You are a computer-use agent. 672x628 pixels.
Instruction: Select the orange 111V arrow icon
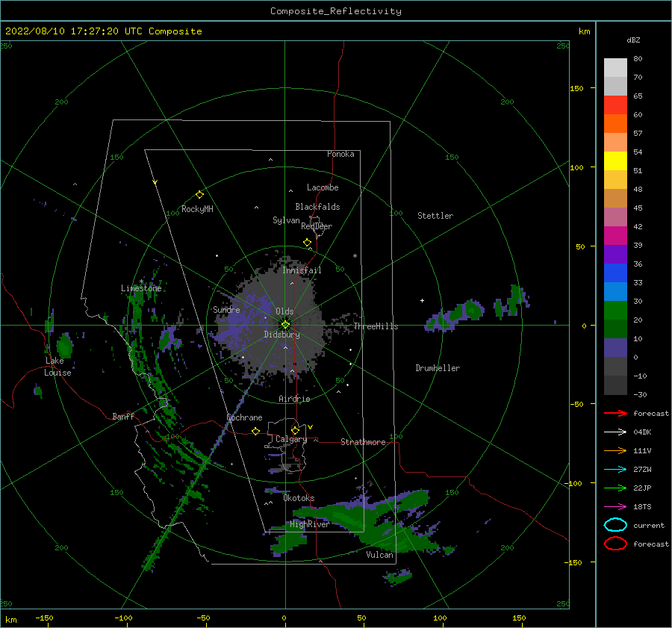pyautogui.click(x=615, y=450)
